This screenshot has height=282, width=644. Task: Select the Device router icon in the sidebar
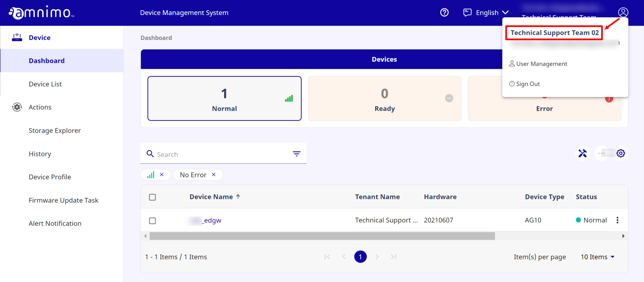click(17, 37)
